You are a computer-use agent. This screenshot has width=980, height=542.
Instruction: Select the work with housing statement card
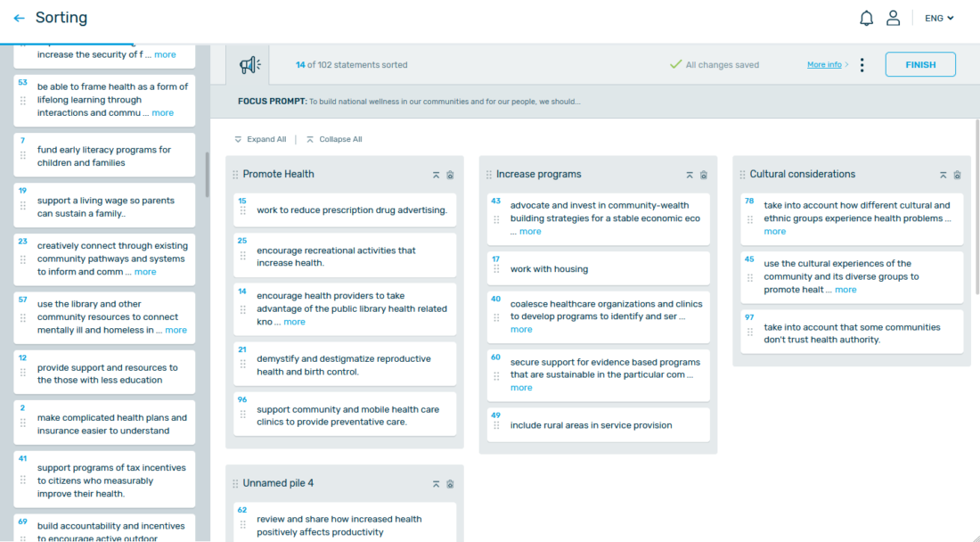[x=598, y=268]
